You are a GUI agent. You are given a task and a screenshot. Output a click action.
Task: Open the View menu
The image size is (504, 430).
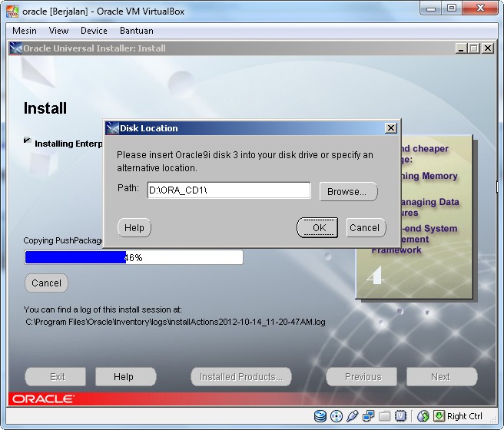58,31
